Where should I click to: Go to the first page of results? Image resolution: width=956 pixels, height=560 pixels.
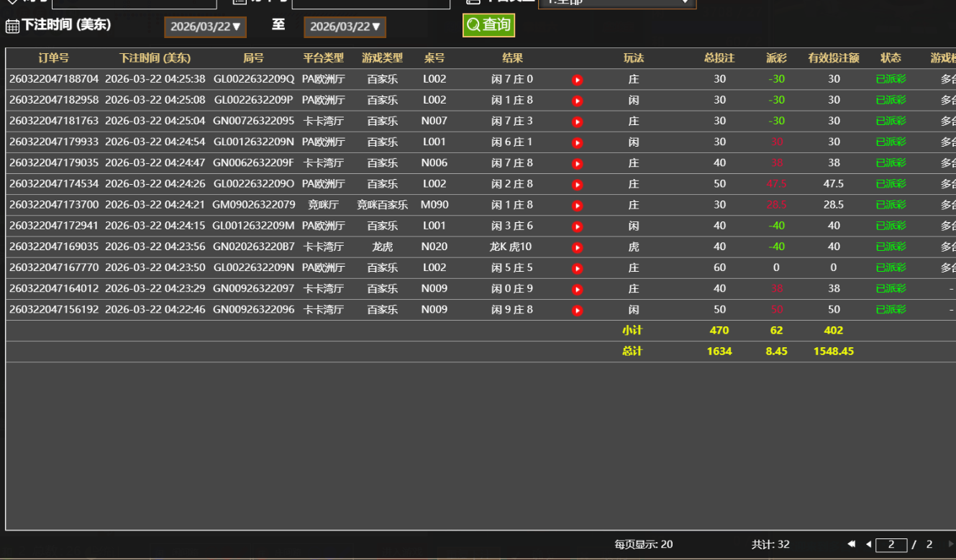tap(852, 544)
